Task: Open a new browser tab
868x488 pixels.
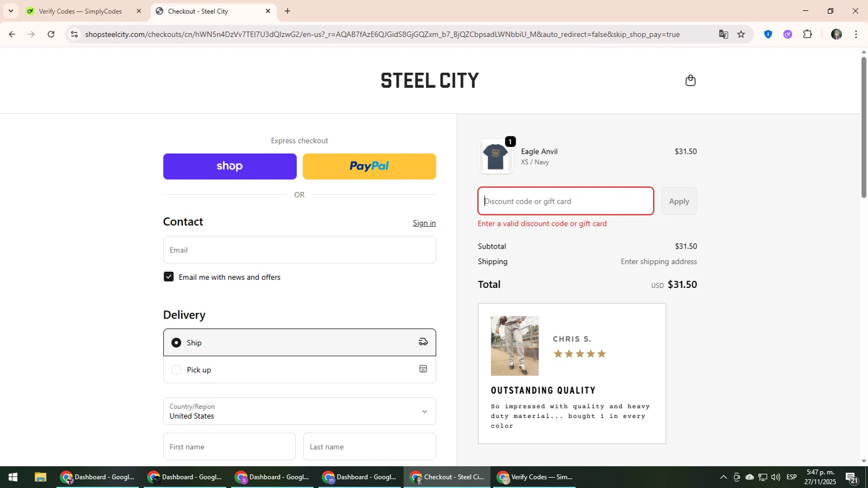Action: (x=288, y=11)
